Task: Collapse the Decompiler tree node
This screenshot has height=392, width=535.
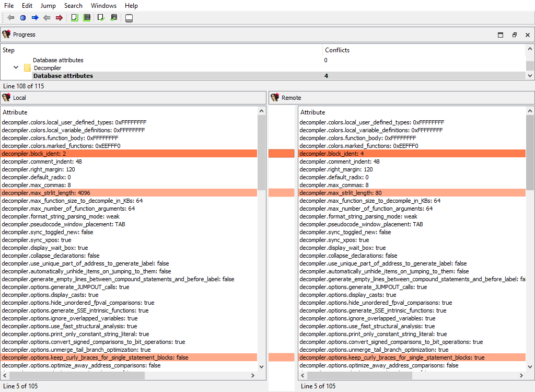Action: tap(16, 68)
